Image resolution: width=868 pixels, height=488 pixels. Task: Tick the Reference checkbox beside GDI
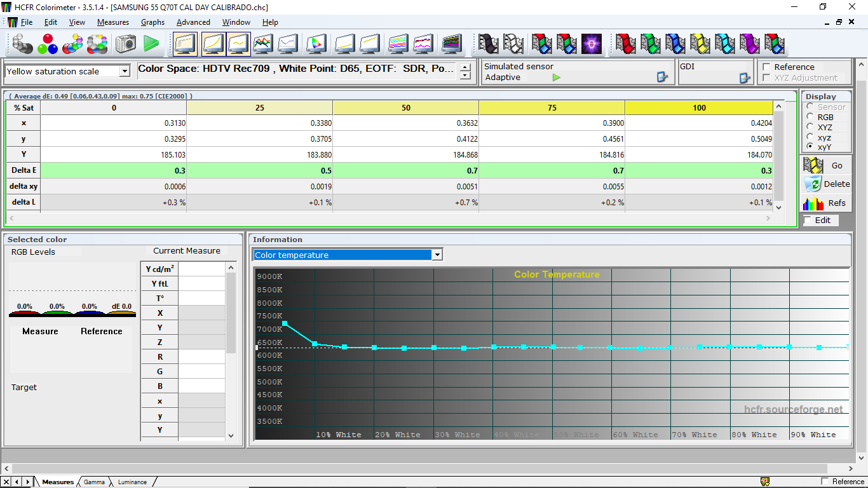[x=766, y=67]
